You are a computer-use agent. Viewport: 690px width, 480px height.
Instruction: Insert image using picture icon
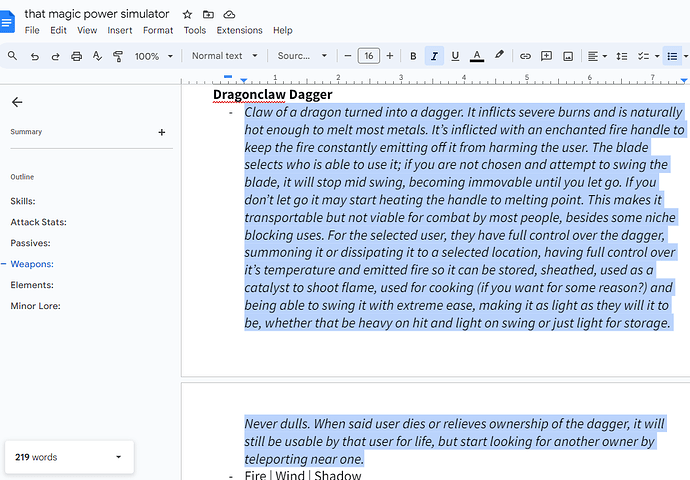tap(568, 56)
